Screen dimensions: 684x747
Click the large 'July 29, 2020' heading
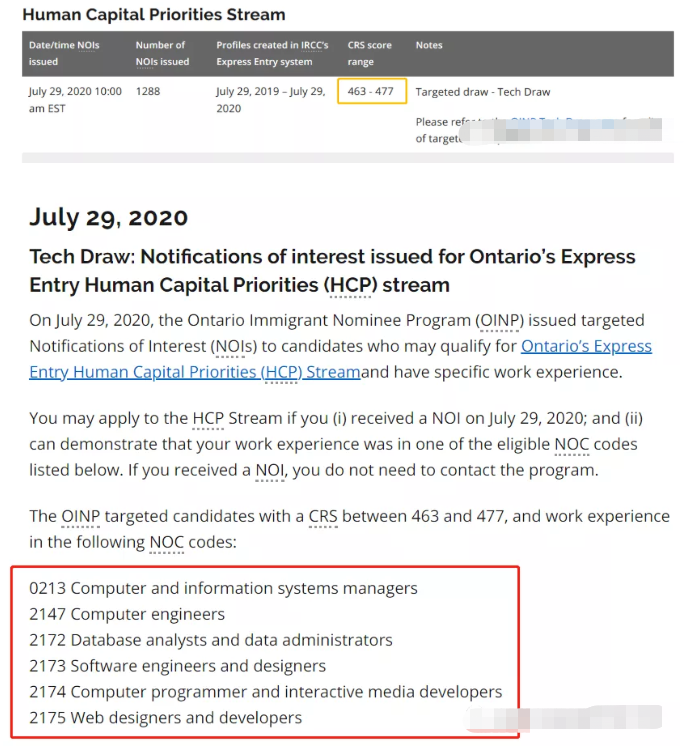pos(108,218)
